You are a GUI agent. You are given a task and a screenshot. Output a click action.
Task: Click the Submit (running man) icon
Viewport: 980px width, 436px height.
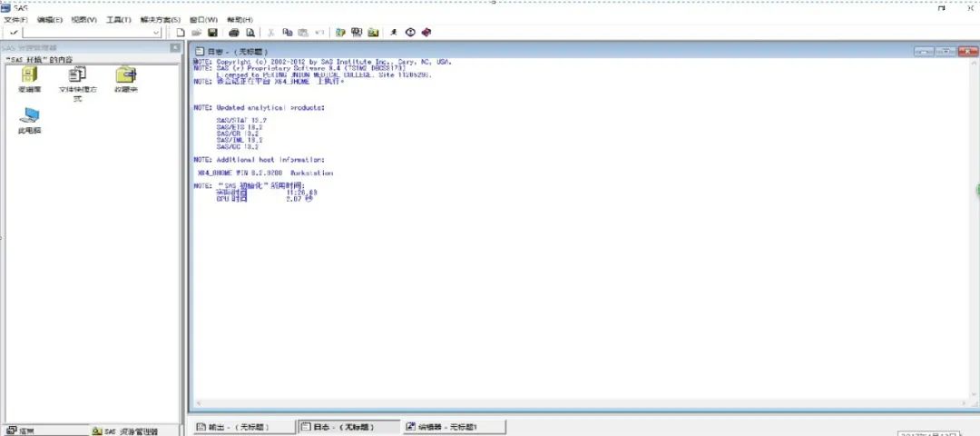point(394,33)
